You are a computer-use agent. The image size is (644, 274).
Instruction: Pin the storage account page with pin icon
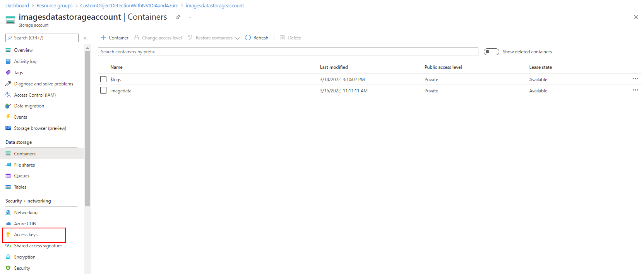(x=178, y=17)
